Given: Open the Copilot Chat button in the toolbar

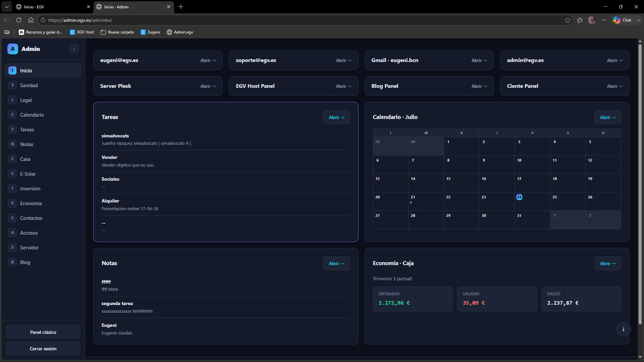Looking at the screenshot, I should point(623,20).
